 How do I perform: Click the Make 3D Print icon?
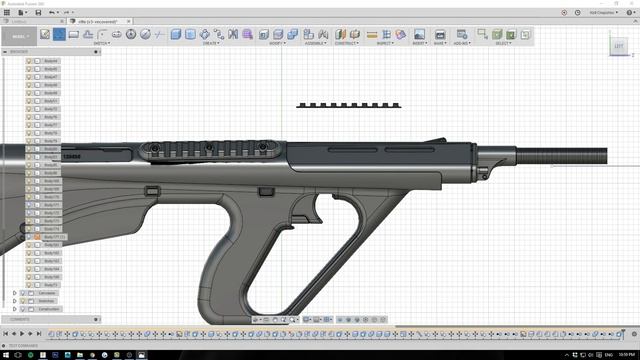click(x=440, y=34)
